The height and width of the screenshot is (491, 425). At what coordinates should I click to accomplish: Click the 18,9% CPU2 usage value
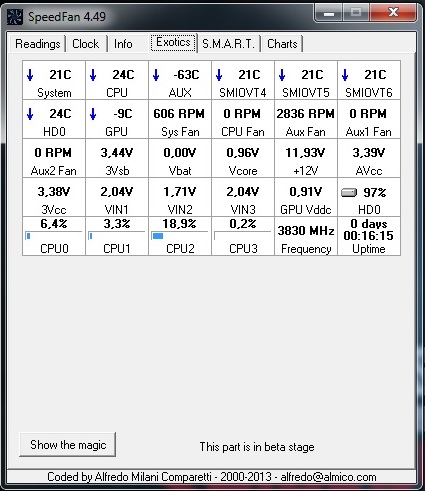(179, 224)
